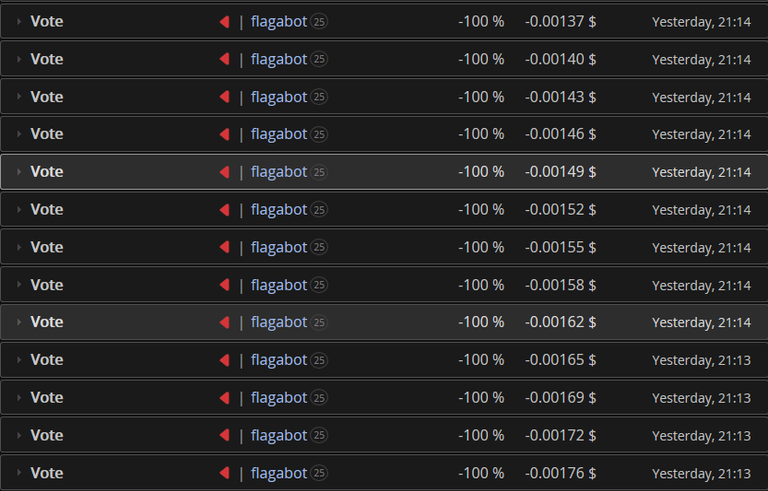Click reputation badge 25 in -0.00172 $ row
Viewport: 768px width, 491px height.
tap(319, 435)
